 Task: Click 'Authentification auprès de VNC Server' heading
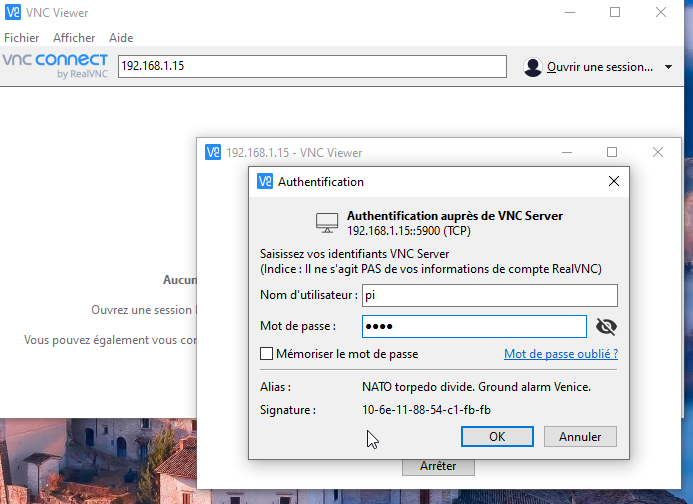[455, 216]
